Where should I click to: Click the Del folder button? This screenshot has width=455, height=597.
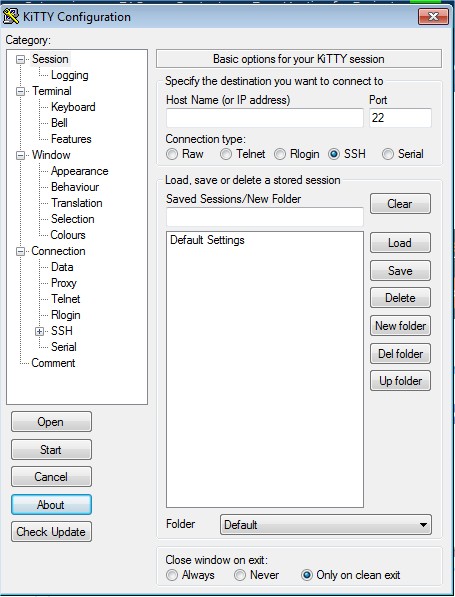[x=400, y=354]
